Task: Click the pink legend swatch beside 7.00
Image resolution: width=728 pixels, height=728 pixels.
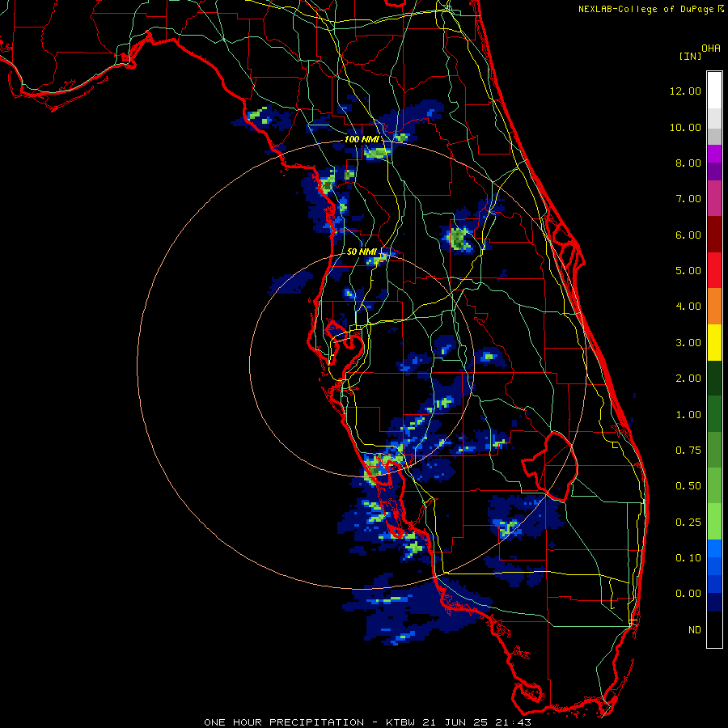Action: [x=714, y=198]
